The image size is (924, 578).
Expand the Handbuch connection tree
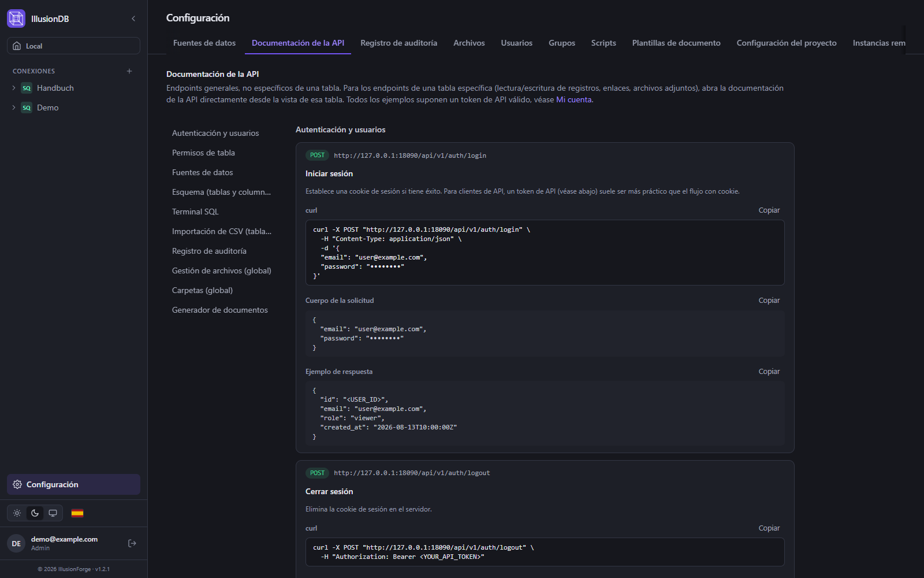[x=14, y=88]
